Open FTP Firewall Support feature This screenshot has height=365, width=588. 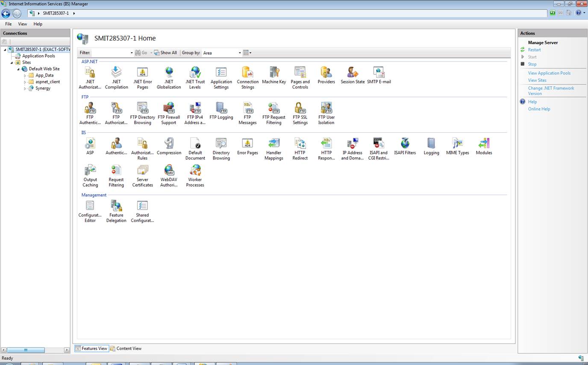[x=169, y=113]
